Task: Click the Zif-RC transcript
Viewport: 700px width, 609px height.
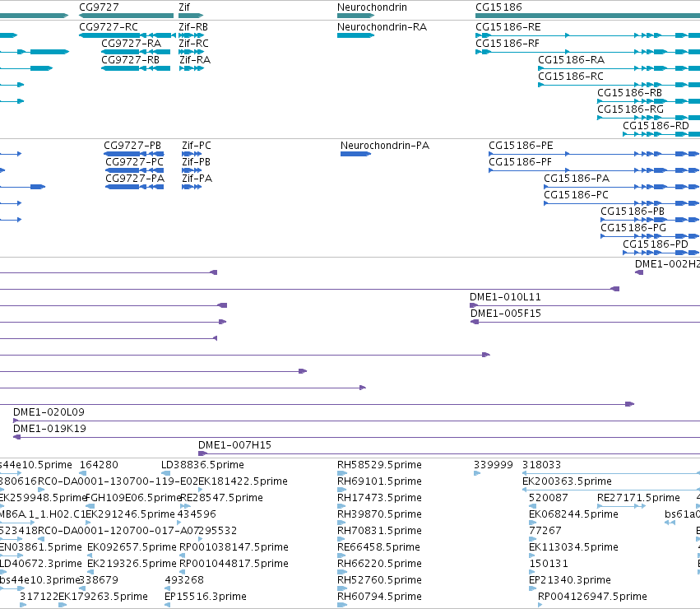Action: pyautogui.click(x=193, y=44)
